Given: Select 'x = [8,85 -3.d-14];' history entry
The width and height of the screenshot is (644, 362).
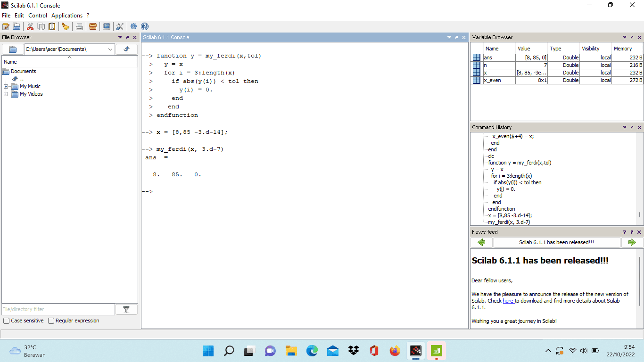Looking at the screenshot, I should coord(510,215).
